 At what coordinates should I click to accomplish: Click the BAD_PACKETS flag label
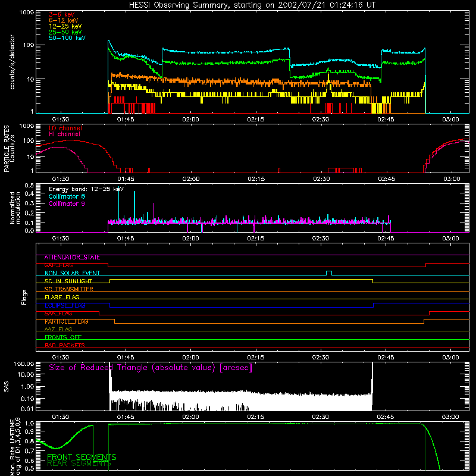[x=65, y=345]
